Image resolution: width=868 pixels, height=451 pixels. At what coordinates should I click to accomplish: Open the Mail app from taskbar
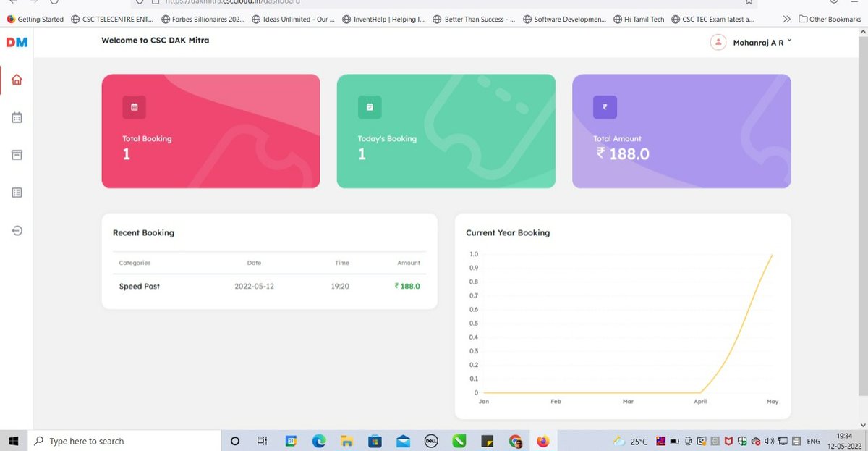(x=403, y=441)
